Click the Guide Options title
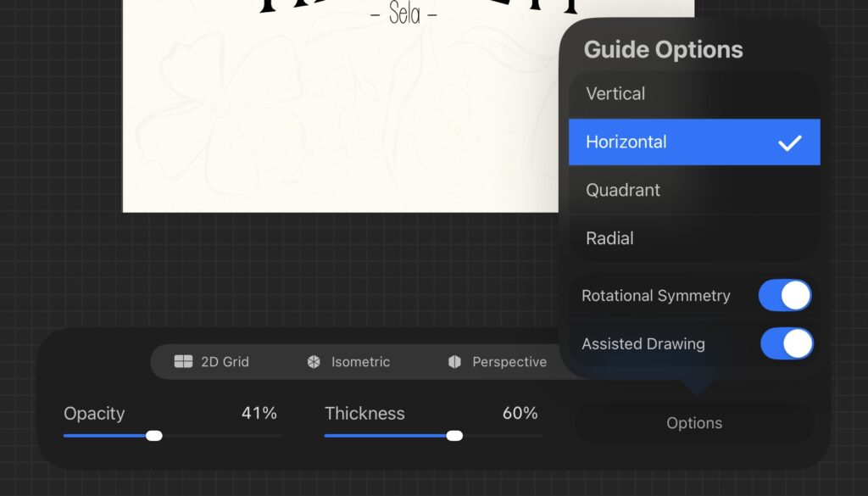 (x=663, y=49)
